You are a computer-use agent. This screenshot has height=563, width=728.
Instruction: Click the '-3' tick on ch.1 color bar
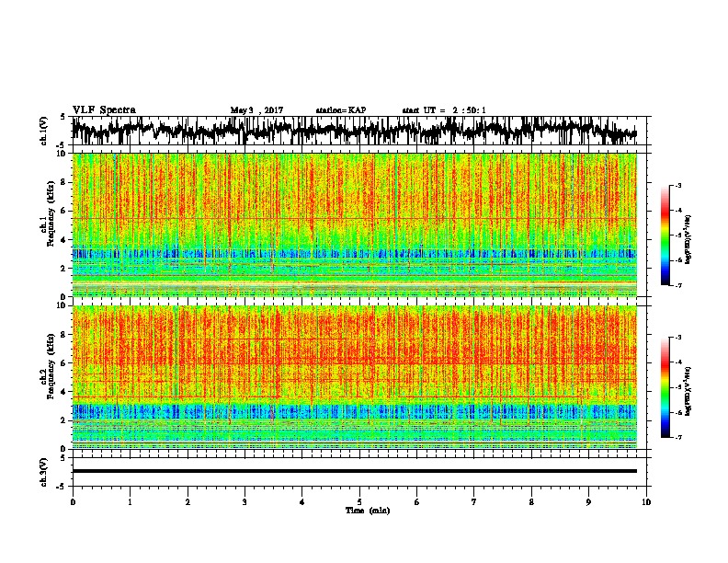[x=677, y=185]
